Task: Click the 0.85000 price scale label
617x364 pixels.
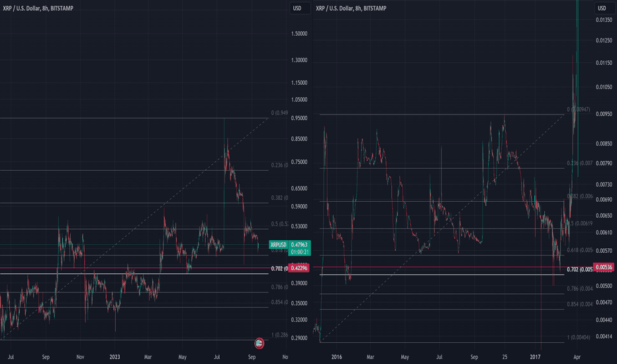Action: [299, 139]
